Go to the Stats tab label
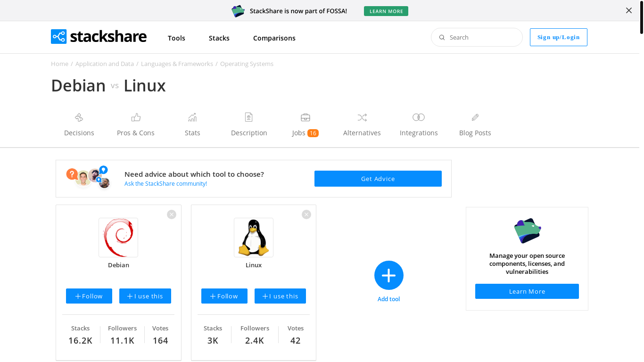644x362 pixels. coord(192,133)
